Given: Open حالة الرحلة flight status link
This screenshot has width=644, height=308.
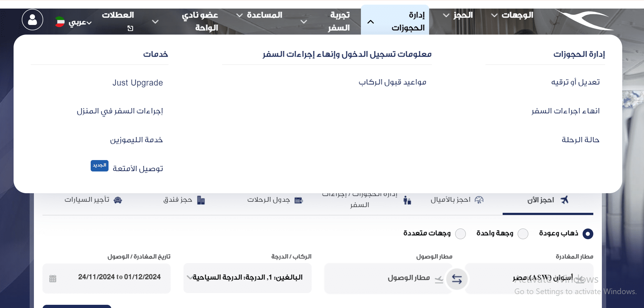Looking at the screenshot, I should pyautogui.click(x=580, y=140).
